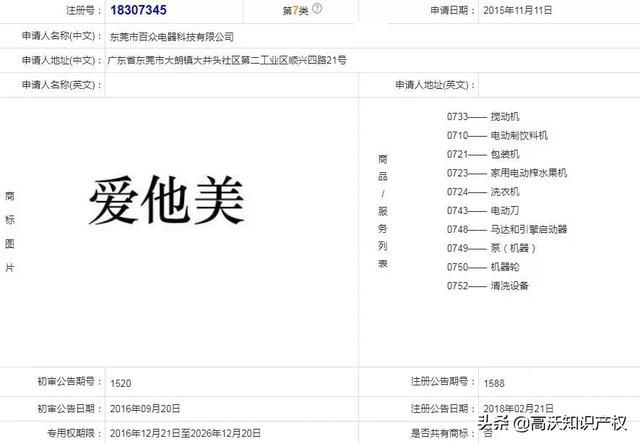This screenshot has height=444, width=640.
Task: Open registration announcement issue 1588
Action: 494,383
